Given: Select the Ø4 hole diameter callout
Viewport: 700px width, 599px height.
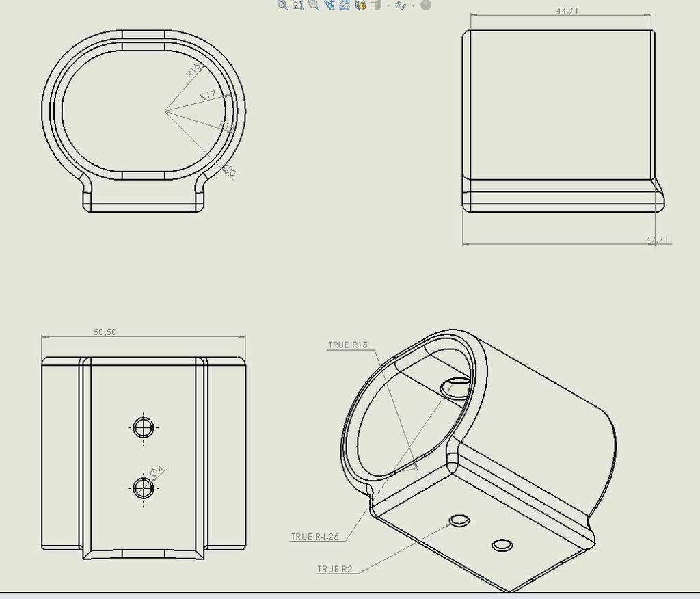Looking at the screenshot, I should 155,472.
